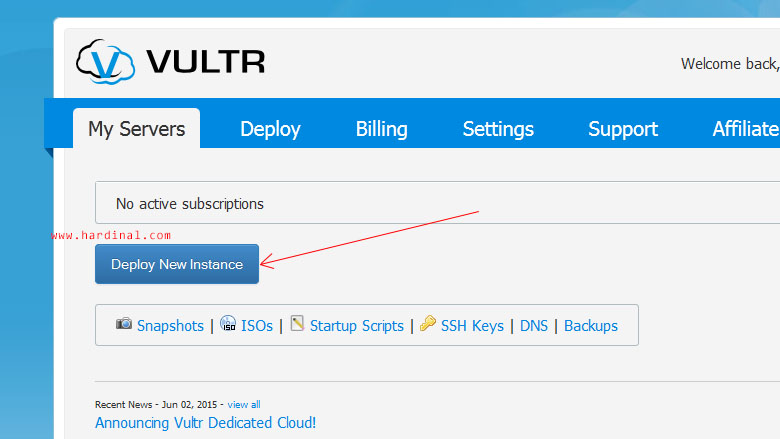Image resolution: width=780 pixels, height=439 pixels.
Task: Open the DNS link
Action: (x=534, y=326)
